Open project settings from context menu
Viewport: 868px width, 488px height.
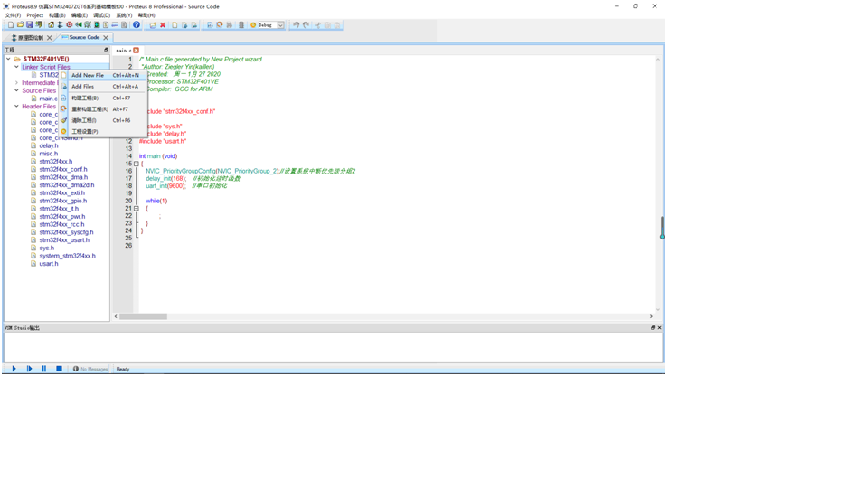103,132
